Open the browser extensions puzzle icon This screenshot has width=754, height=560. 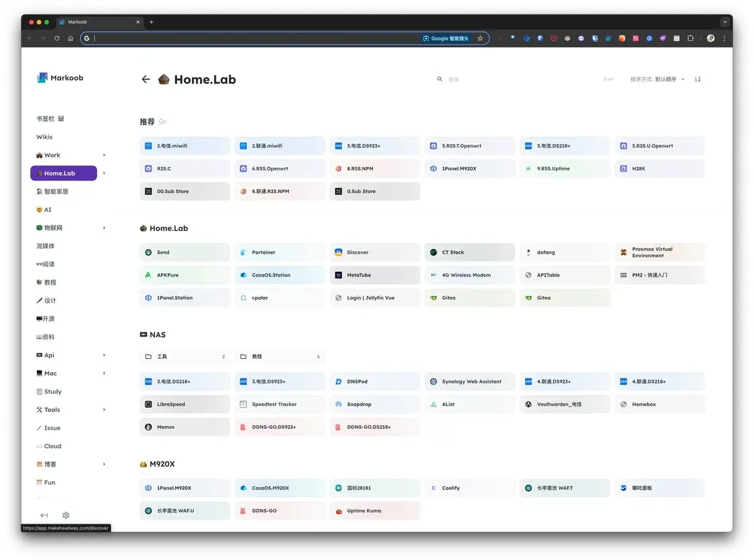tap(691, 38)
